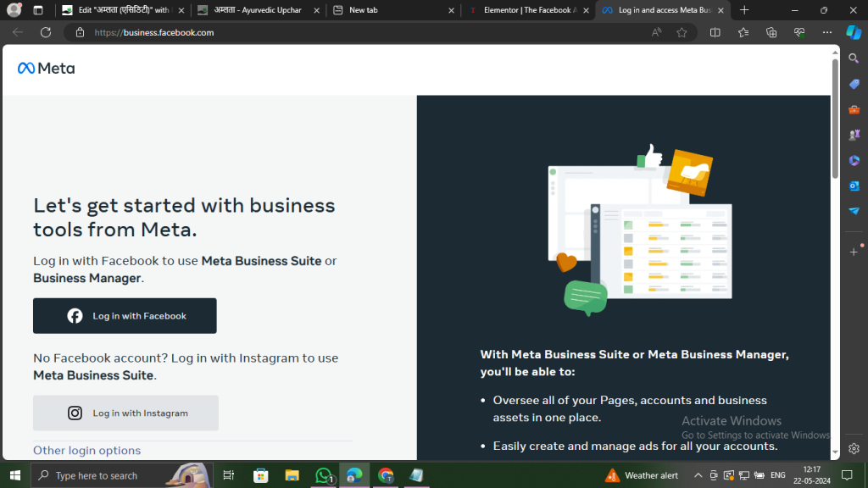This screenshot has height=488, width=868.
Task: Activate the Read aloud icon
Action: coord(657,33)
